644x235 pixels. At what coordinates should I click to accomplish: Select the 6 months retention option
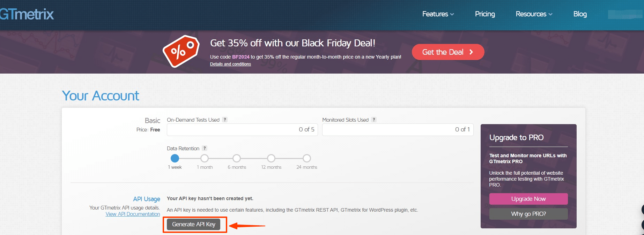(x=237, y=158)
